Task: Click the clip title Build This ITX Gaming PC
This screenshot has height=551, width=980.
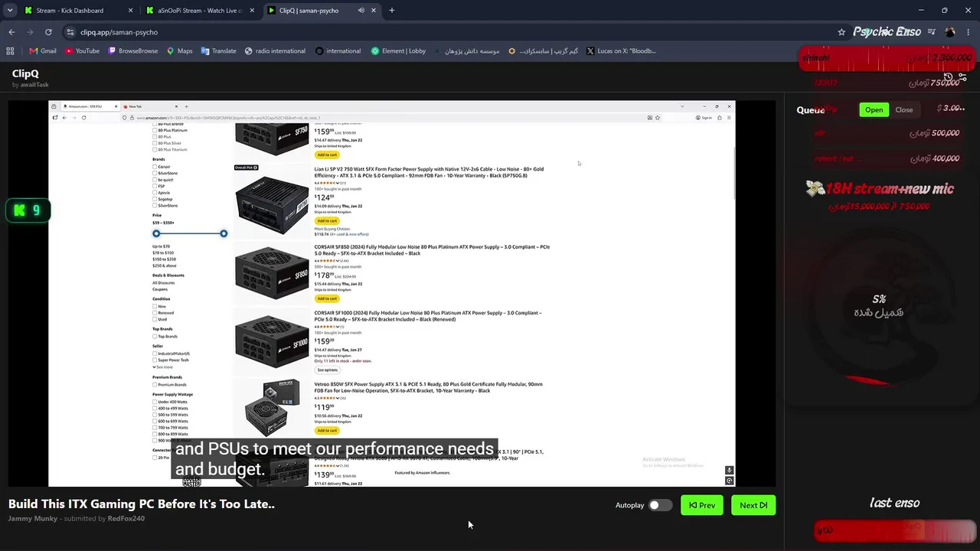Action: (x=142, y=504)
